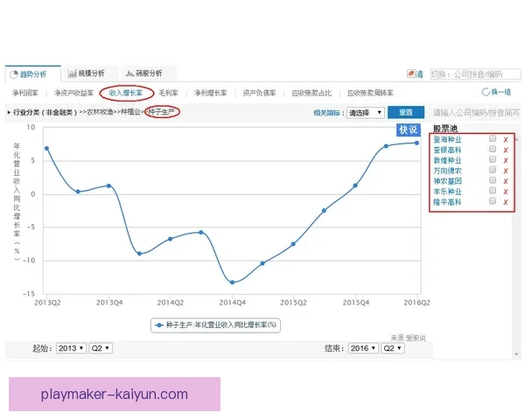Click the 请输入公司编码/拼音简写 search field

pos(476,113)
